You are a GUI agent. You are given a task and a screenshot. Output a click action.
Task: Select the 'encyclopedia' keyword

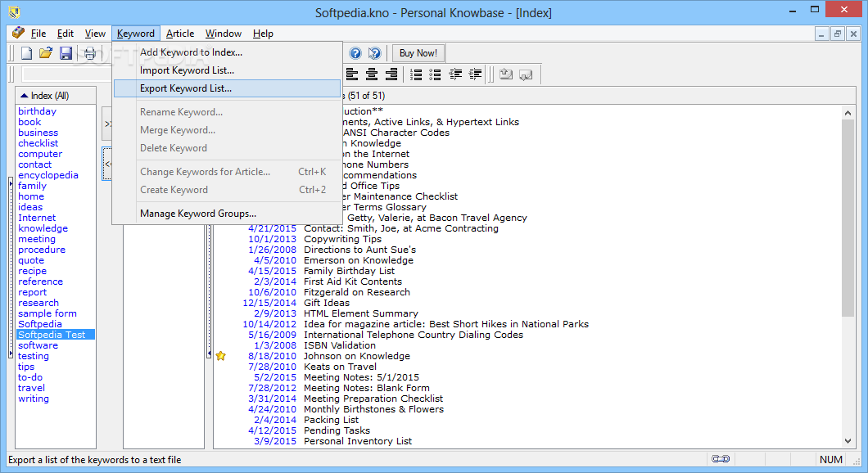pyautogui.click(x=48, y=175)
